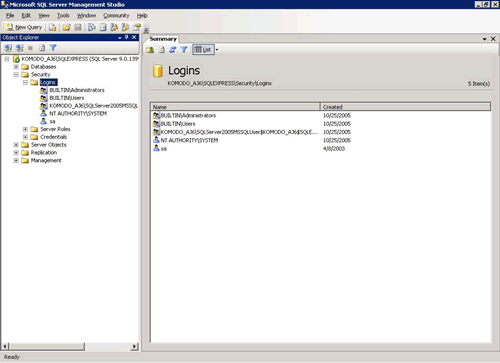
Task: Click the Databases folder icon
Action: pyautogui.click(x=25, y=67)
